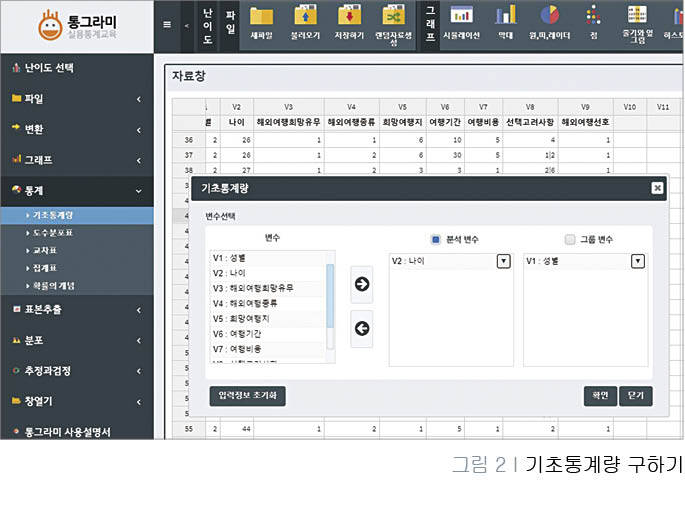The width and height of the screenshot is (685, 506).
Task: Click the 닫기 button in dialog
Action: tap(636, 396)
